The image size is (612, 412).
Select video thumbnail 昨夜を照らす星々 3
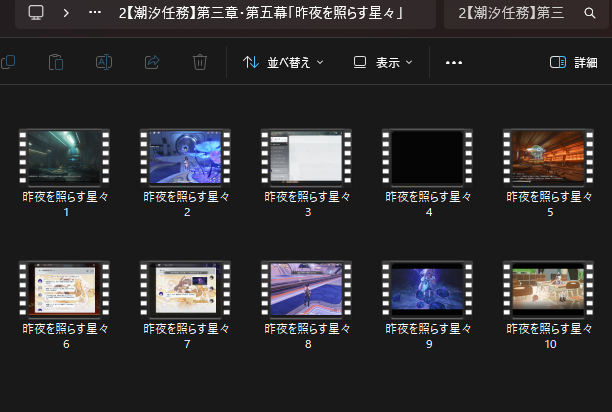[306, 157]
